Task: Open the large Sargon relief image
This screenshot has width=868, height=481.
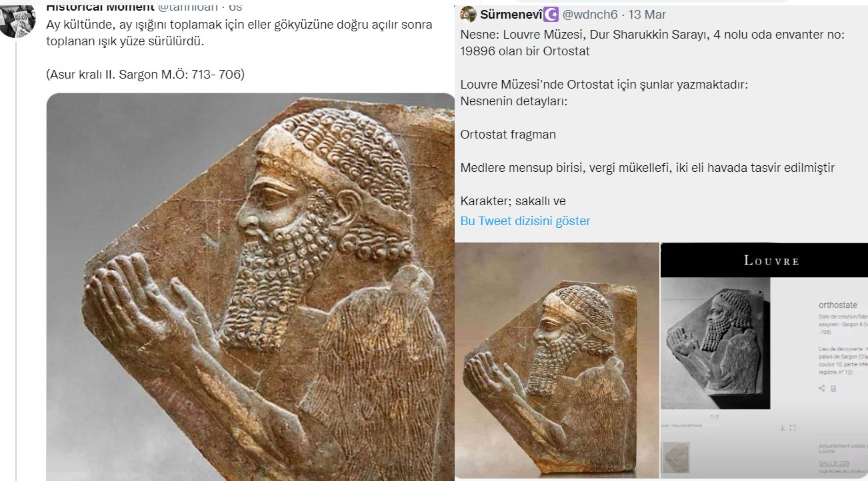Action: (x=250, y=287)
